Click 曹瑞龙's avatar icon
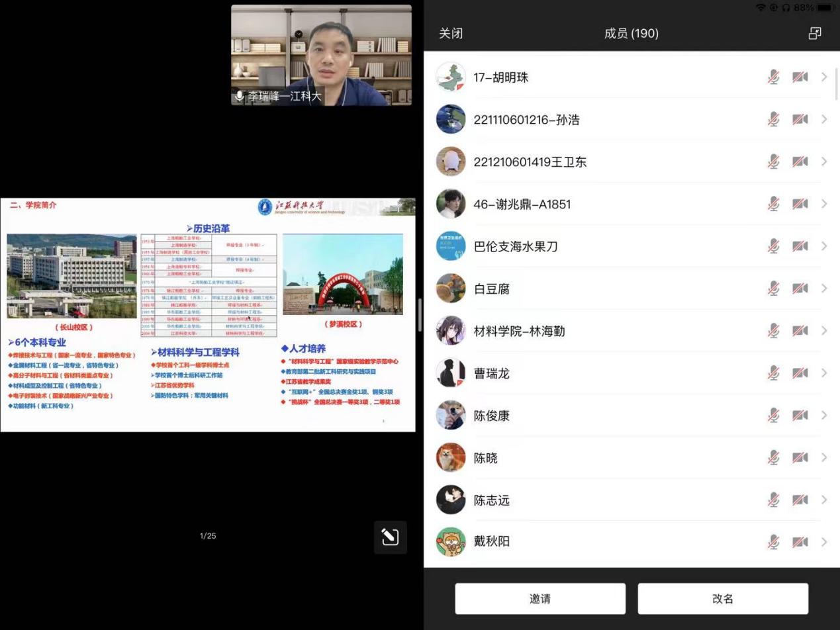Image resolution: width=840 pixels, height=630 pixels. coord(451,373)
